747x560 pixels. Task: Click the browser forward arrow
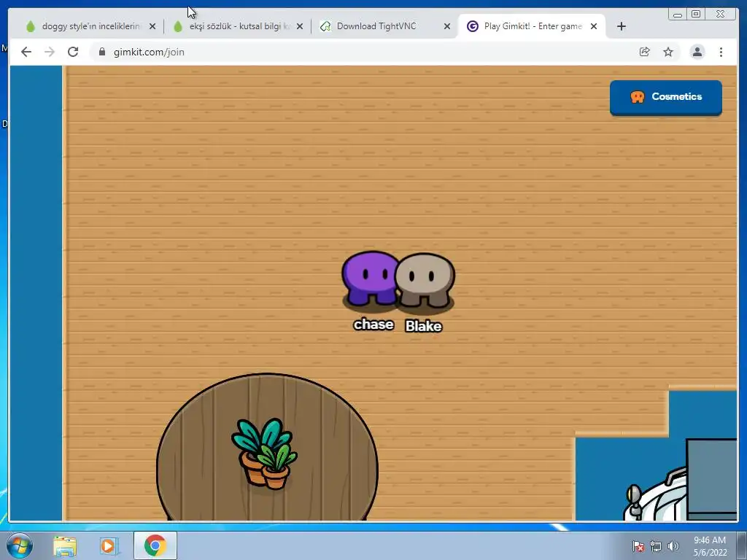50,52
